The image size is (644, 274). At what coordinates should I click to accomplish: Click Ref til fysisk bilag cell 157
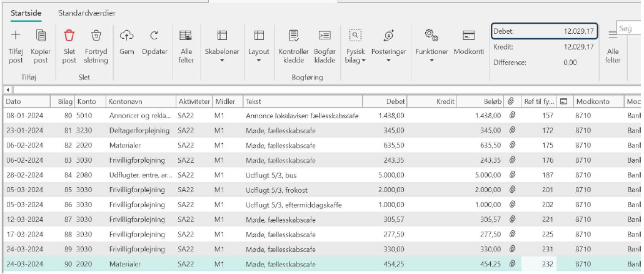[x=539, y=116]
